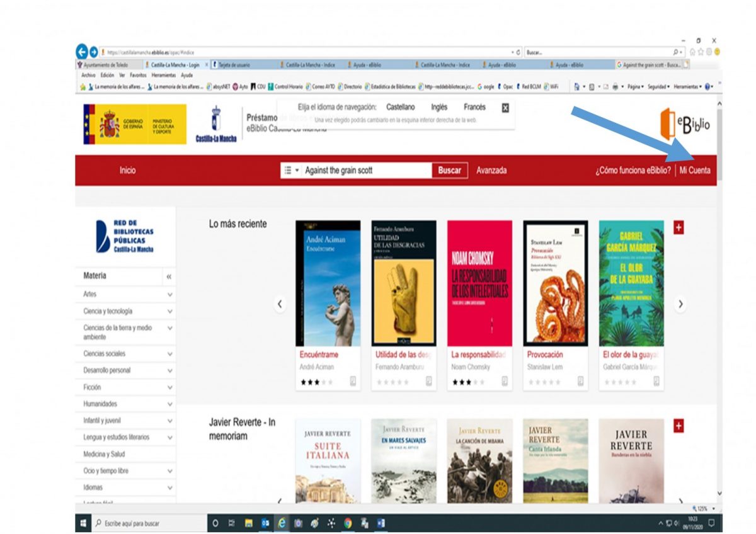Click the search field containing Against the grain scott

pos(367,170)
